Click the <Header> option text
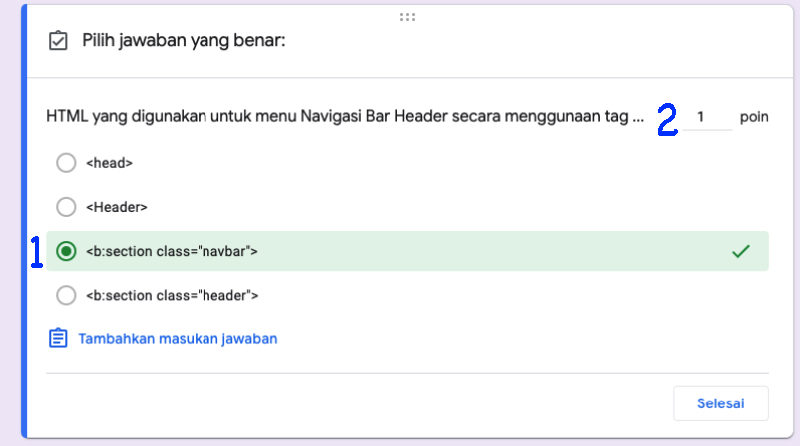This screenshot has height=446, width=800. [x=117, y=207]
